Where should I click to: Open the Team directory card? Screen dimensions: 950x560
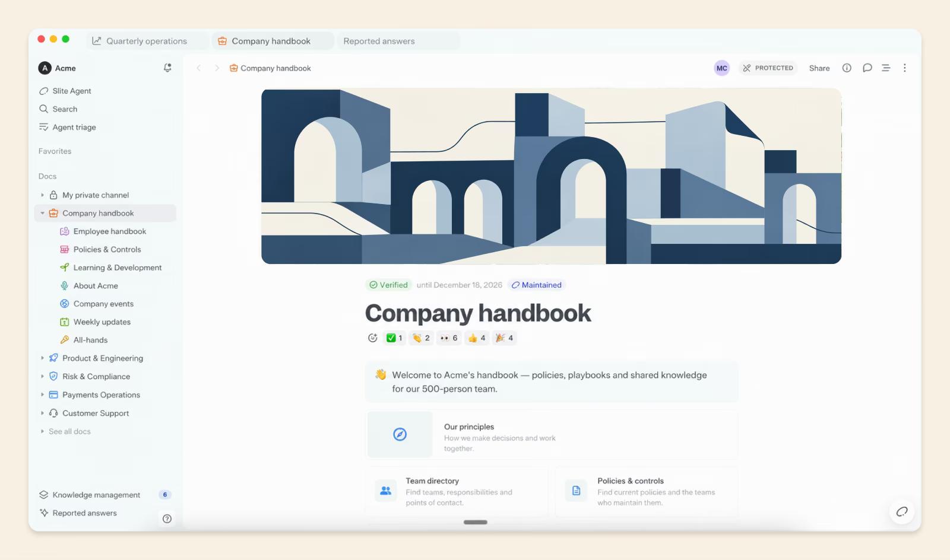point(457,492)
